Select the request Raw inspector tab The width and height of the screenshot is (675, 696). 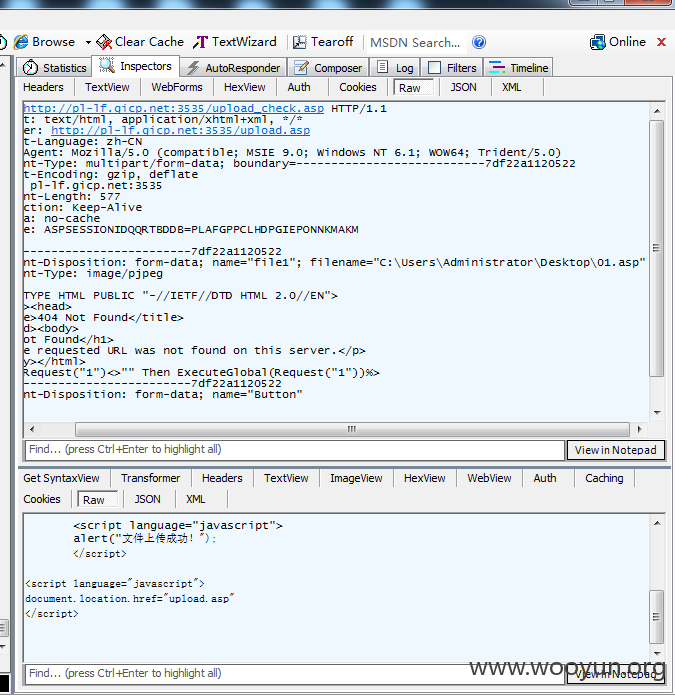tap(413, 88)
